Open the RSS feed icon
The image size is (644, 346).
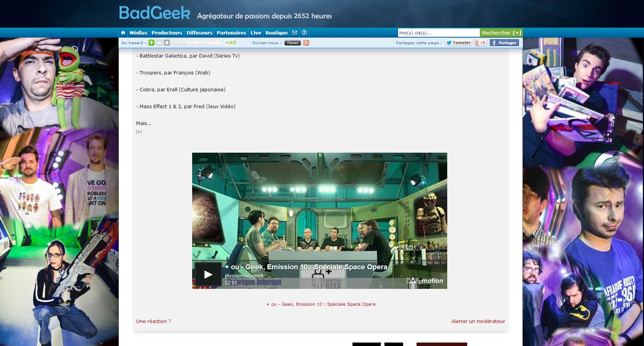(306, 43)
